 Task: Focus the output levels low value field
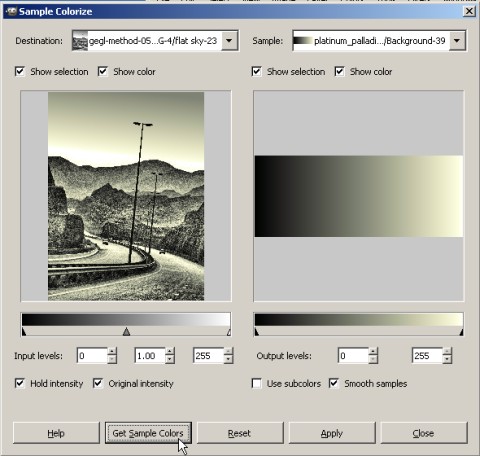(353, 356)
